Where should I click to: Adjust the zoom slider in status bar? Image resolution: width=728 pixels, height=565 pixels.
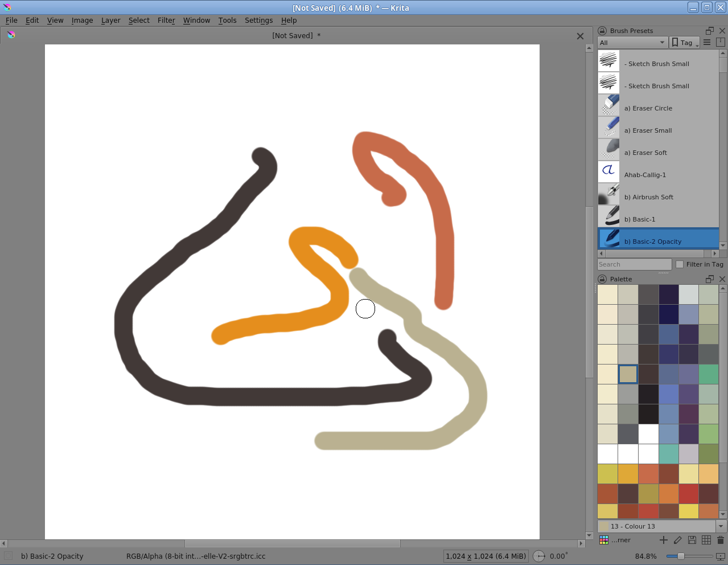click(681, 556)
